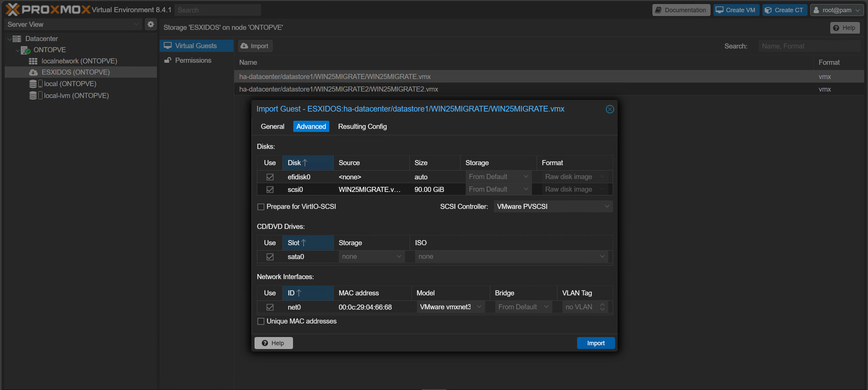The height and width of the screenshot is (390, 868).
Task: Click the ESXIDOS cloud storage icon
Action: click(x=33, y=72)
